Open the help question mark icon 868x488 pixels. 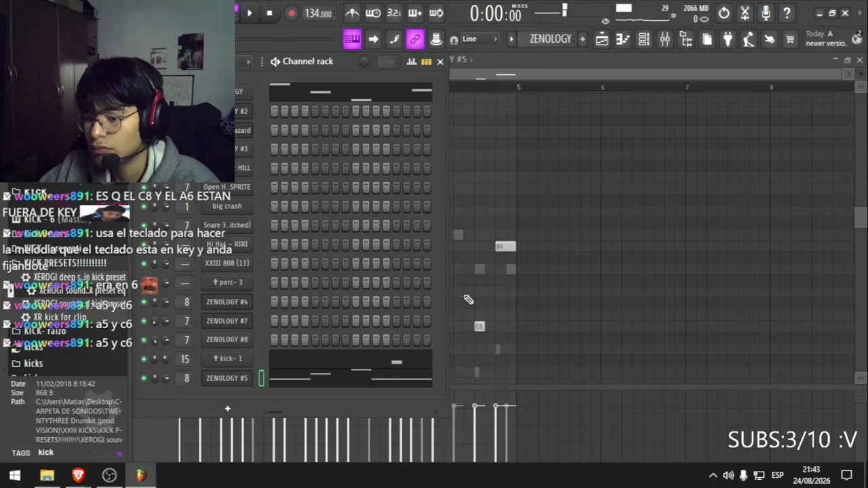[x=787, y=13]
